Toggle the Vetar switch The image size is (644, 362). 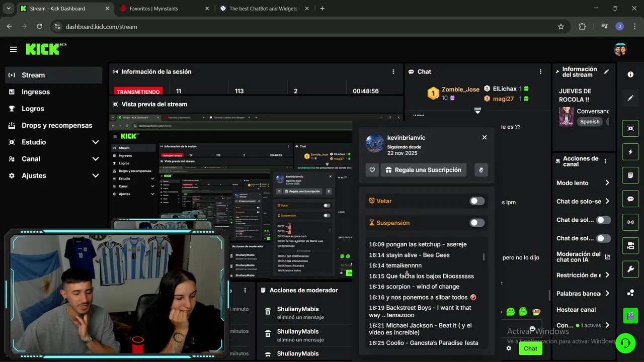click(477, 201)
